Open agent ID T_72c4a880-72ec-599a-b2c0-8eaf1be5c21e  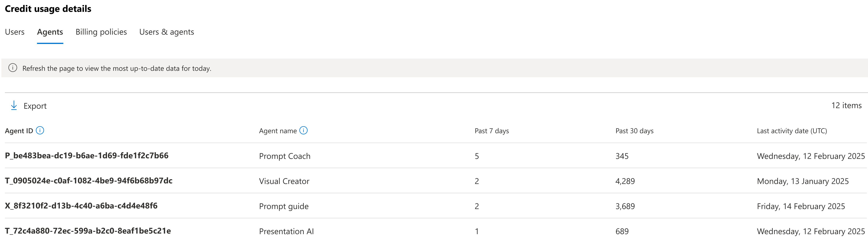click(x=88, y=231)
